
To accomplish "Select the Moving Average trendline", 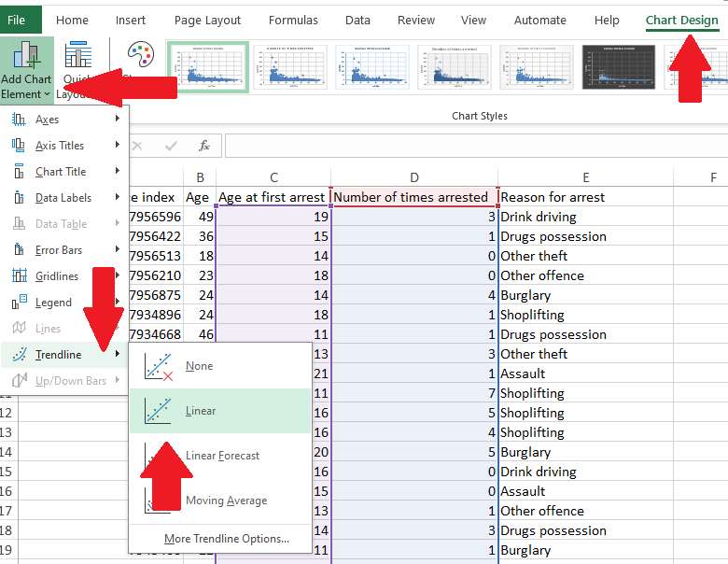I will (226, 501).
